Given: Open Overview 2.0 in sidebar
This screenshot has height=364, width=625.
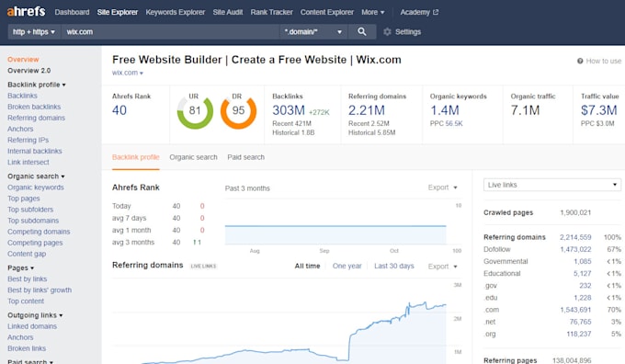Looking at the screenshot, I should tap(29, 71).
